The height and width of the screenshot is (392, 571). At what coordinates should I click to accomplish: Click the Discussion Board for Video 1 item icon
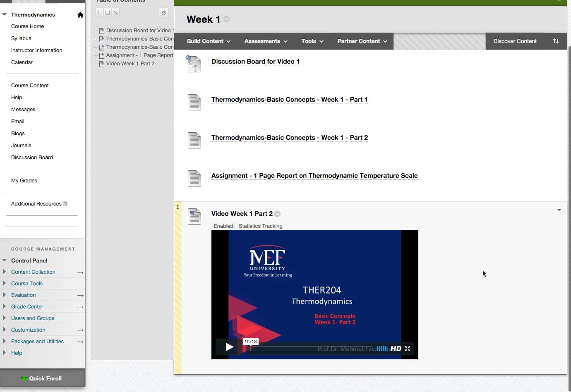click(x=194, y=64)
